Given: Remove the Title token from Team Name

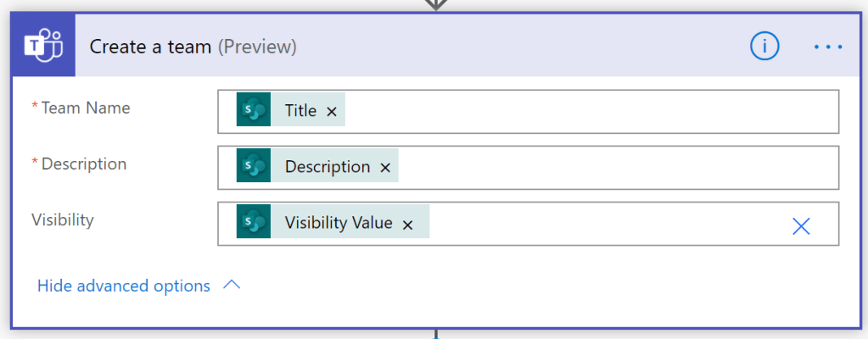Looking at the screenshot, I should click(332, 112).
